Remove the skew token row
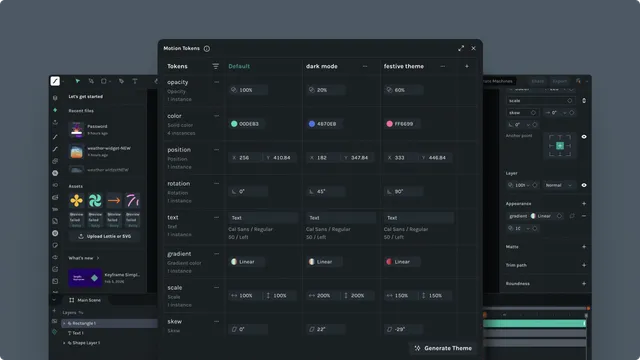640x360 pixels. tap(217, 322)
